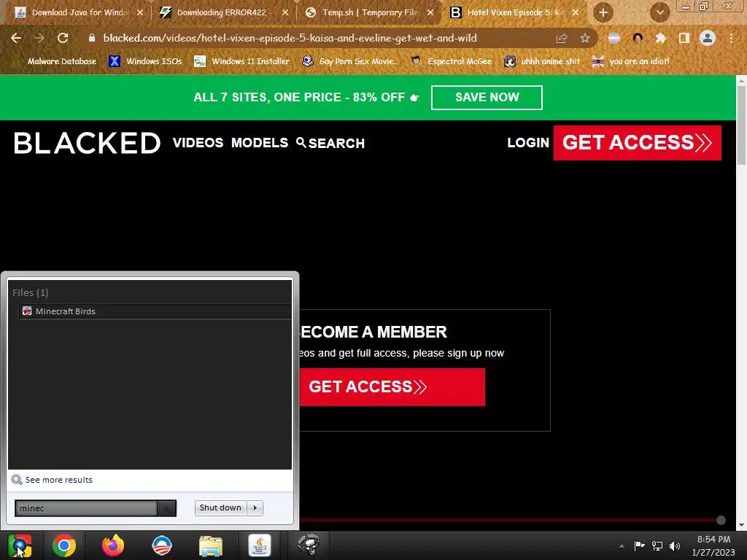Share this page using the share icon
747x560 pixels.
point(562,38)
